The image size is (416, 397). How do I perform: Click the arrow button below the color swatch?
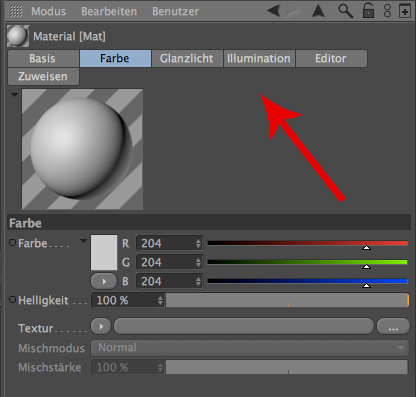[x=104, y=281]
